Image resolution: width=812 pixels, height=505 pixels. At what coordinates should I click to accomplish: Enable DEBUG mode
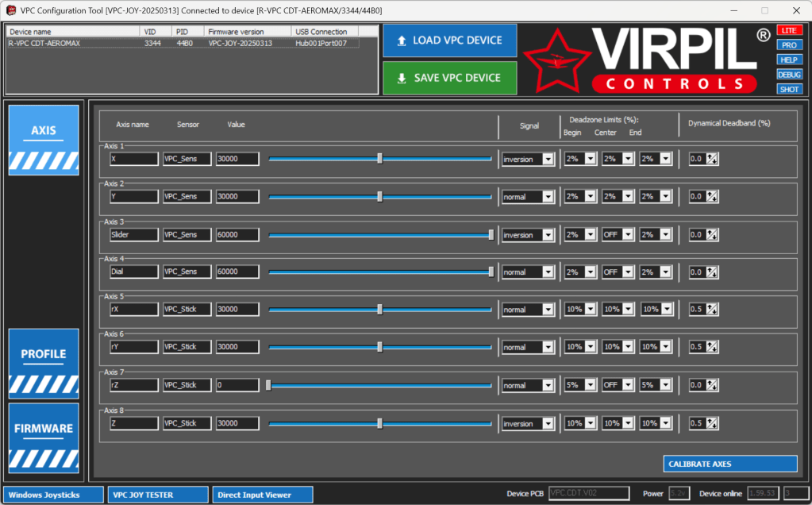pos(789,75)
